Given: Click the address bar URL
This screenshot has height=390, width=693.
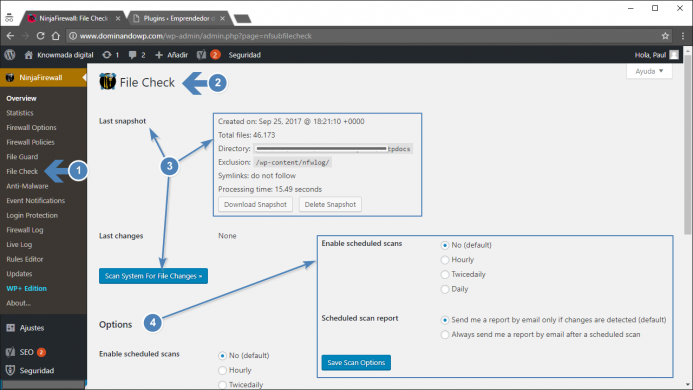Looking at the screenshot, I should (x=196, y=36).
